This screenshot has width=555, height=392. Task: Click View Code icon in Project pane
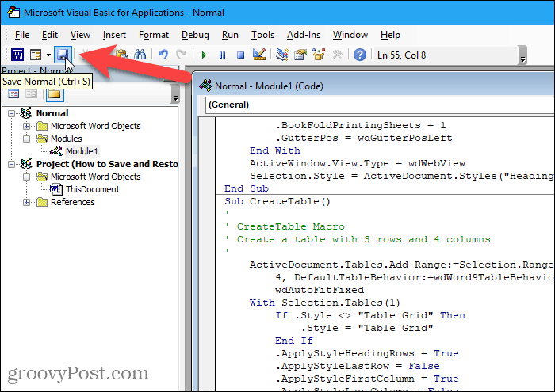coord(13,94)
